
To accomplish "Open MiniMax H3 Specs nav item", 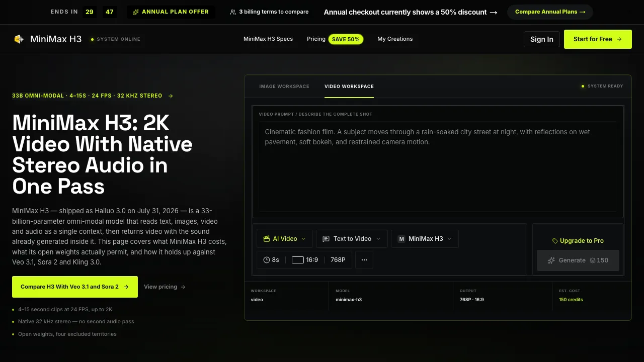I will click(x=268, y=39).
